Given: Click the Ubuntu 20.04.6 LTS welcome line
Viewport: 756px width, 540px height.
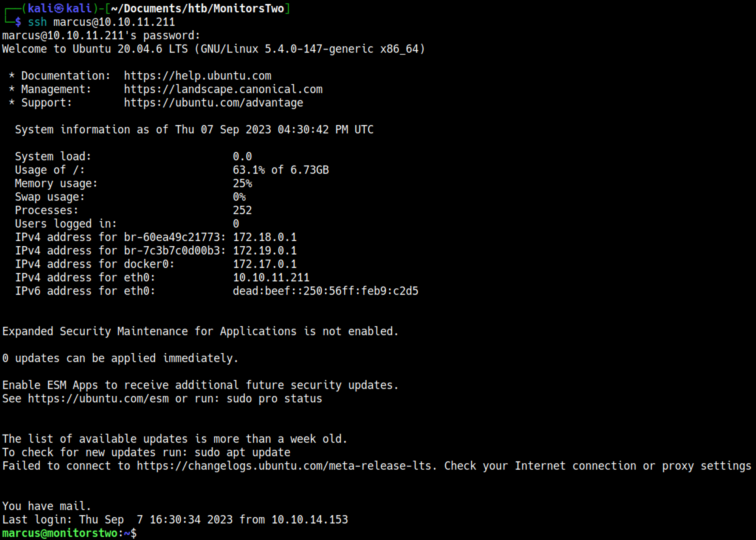Looking at the screenshot, I should (213, 49).
